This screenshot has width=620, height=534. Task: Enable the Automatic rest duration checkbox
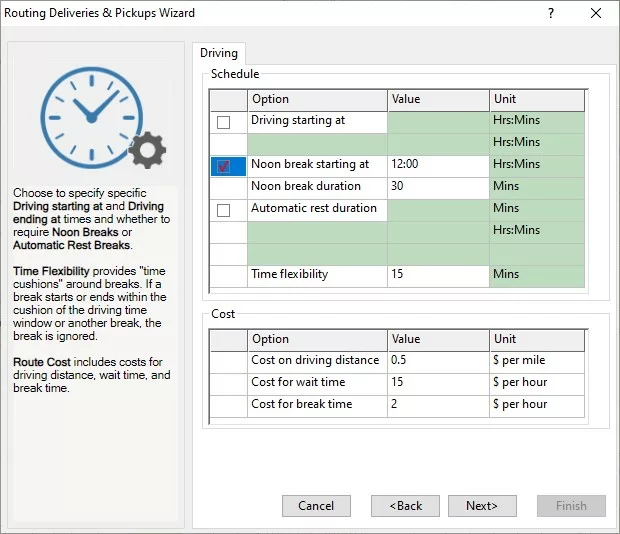224,210
